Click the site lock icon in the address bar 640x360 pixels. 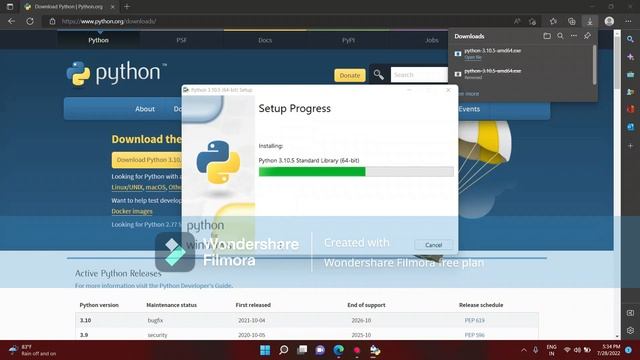click(52, 21)
